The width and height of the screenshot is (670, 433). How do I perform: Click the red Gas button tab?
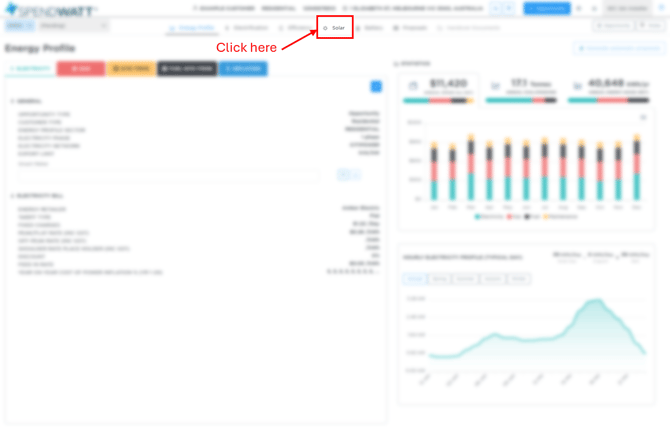[80, 69]
